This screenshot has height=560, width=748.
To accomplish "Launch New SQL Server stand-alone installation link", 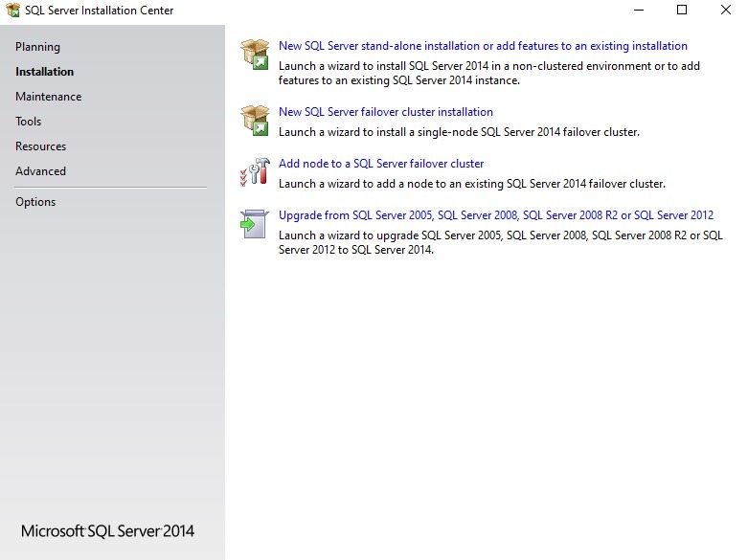I will (x=483, y=46).
